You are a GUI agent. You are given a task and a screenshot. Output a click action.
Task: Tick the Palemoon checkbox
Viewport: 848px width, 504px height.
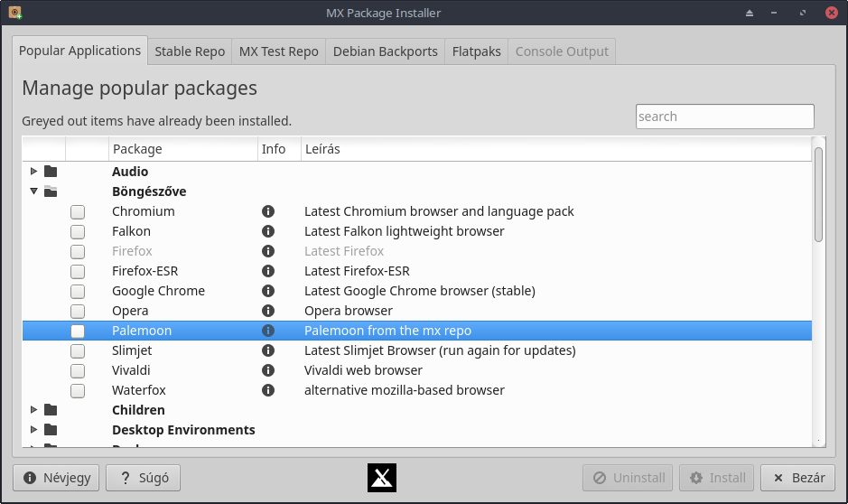(78, 331)
